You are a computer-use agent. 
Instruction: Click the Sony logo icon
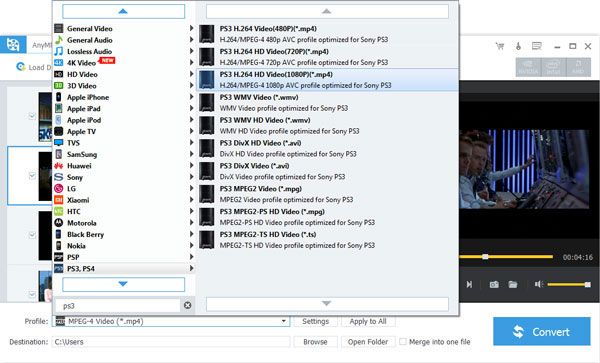59,177
